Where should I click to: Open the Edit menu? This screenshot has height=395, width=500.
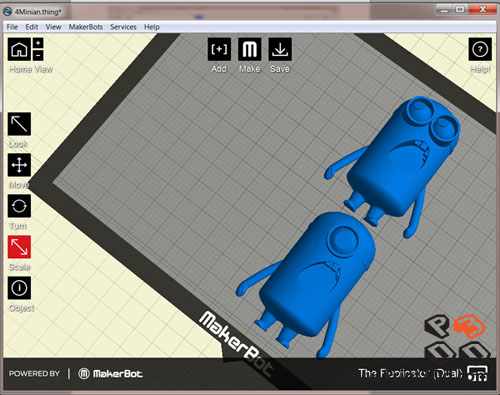32,27
